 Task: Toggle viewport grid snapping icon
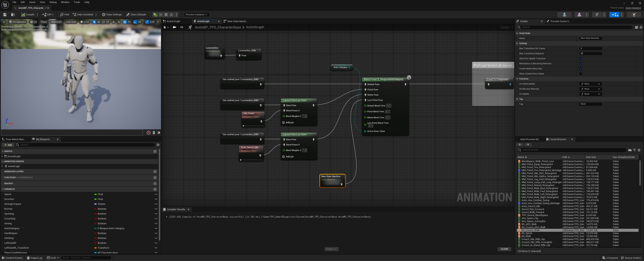(124, 22)
